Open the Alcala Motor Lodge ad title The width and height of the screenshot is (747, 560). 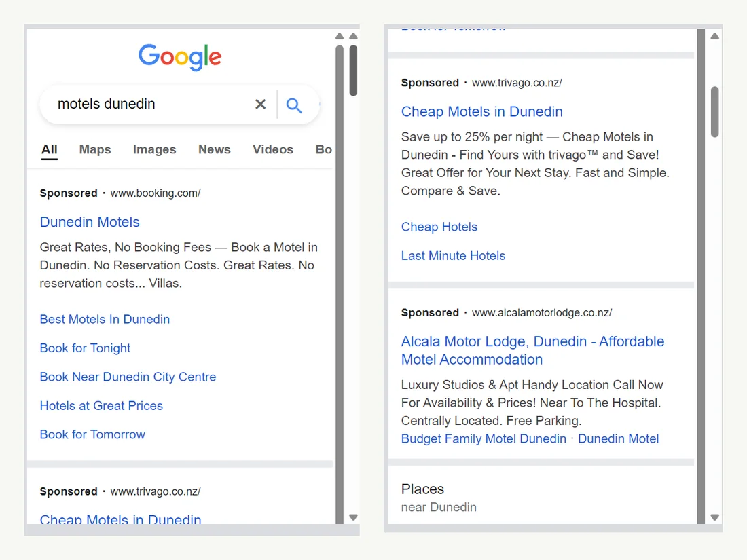pyautogui.click(x=532, y=350)
